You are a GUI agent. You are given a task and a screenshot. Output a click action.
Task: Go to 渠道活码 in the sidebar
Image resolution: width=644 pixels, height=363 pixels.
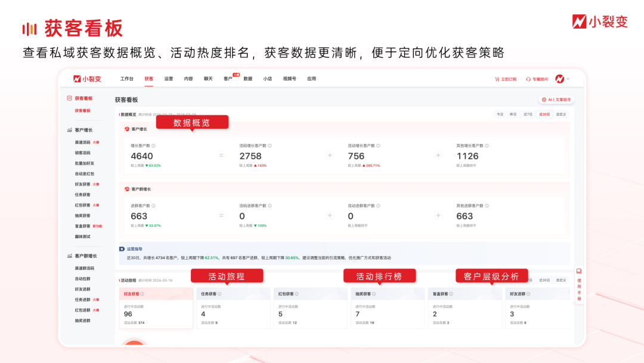point(82,142)
